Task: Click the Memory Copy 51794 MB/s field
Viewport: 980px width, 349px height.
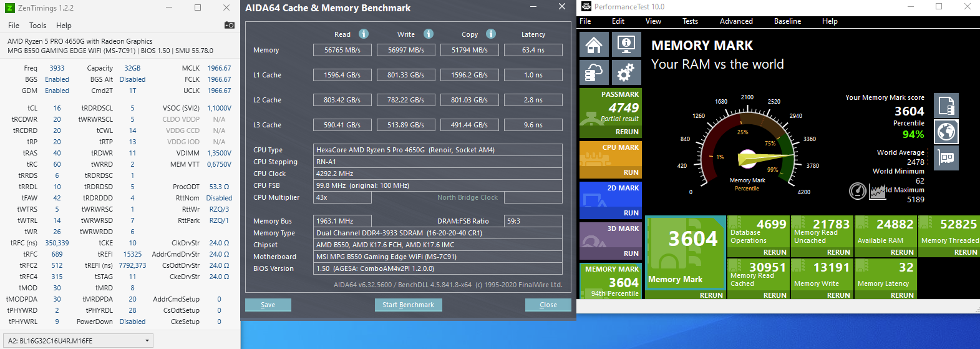Action: point(470,50)
